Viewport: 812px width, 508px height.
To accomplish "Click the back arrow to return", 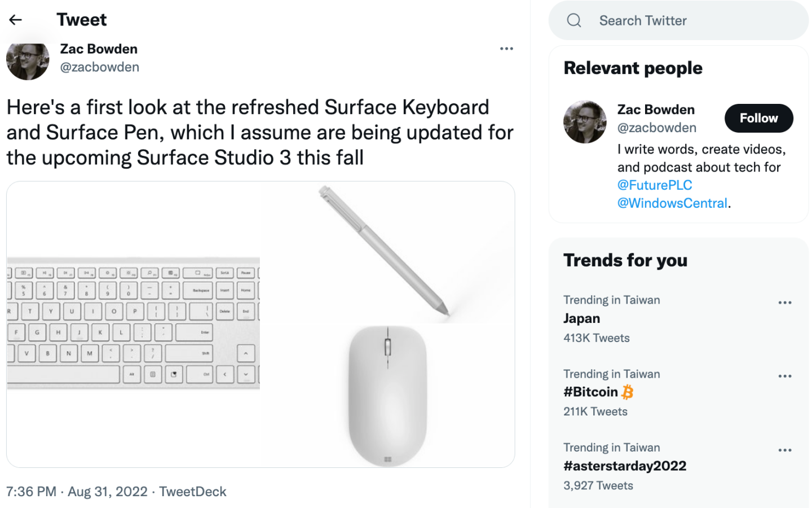I will click(14, 20).
